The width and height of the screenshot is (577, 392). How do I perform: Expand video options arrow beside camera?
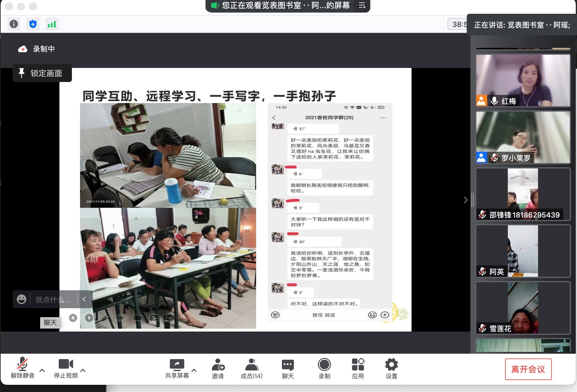(x=83, y=370)
